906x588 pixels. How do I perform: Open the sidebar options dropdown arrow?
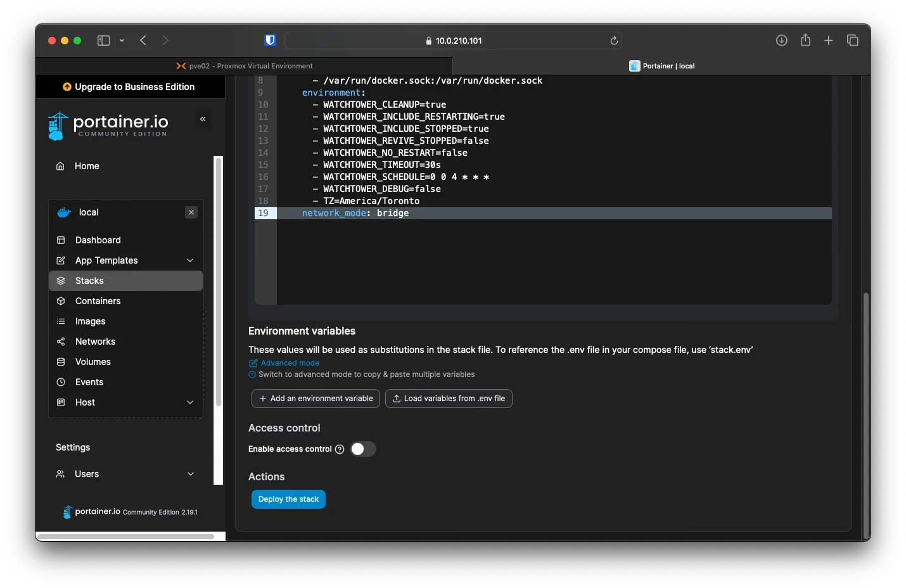coord(122,41)
